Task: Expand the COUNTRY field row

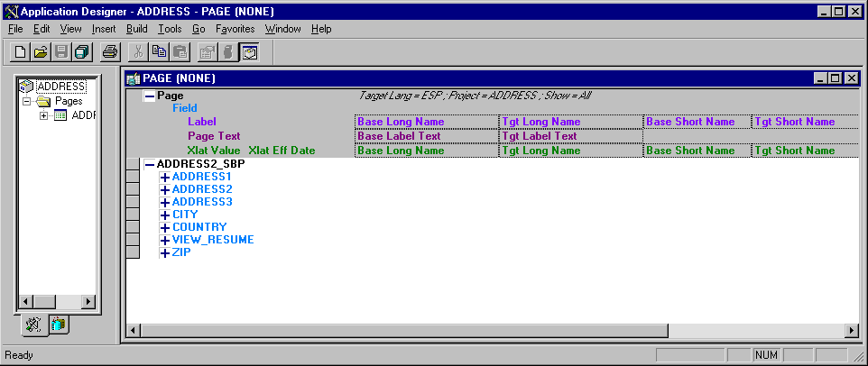Action: pyautogui.click(x=164, y=227)
